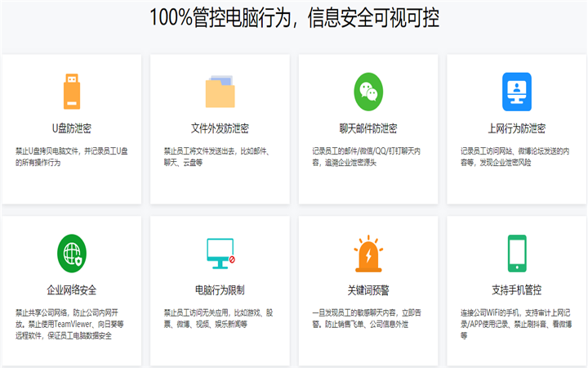Viewport: 588px width, 368px height.
Task: Click the green globe network security icon
Action: coord(72,253)
